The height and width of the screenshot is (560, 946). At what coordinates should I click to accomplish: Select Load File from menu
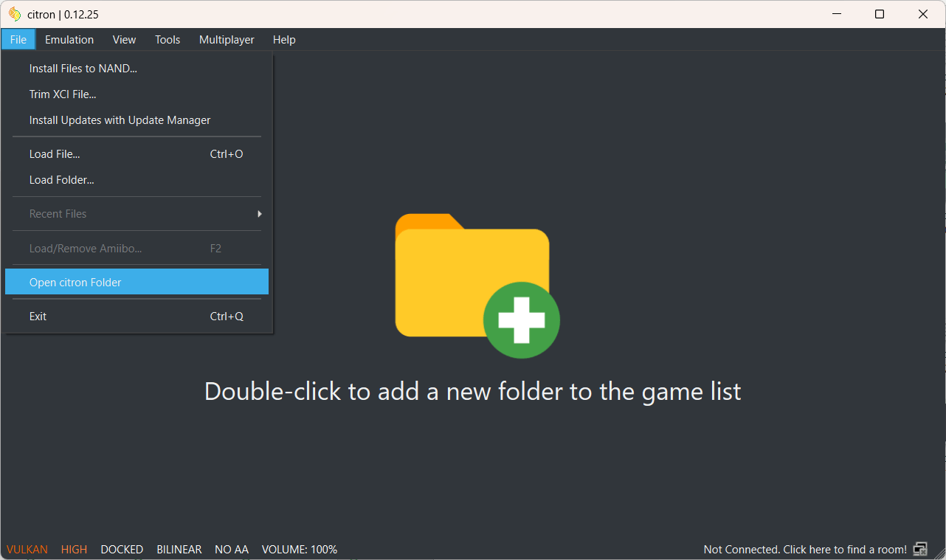[137, 154]
